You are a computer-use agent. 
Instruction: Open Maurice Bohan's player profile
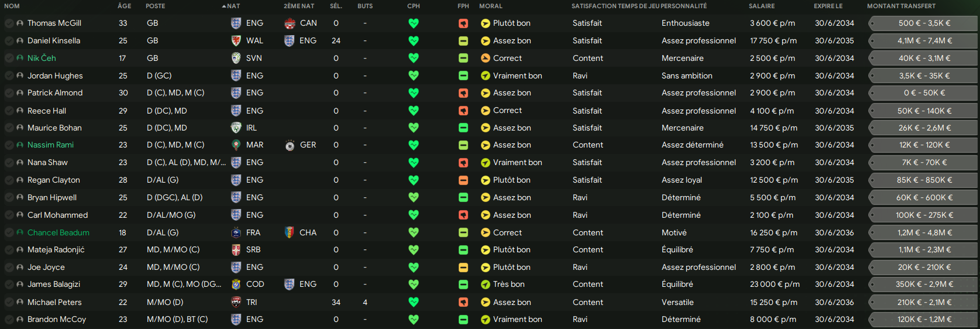[54, 128]
